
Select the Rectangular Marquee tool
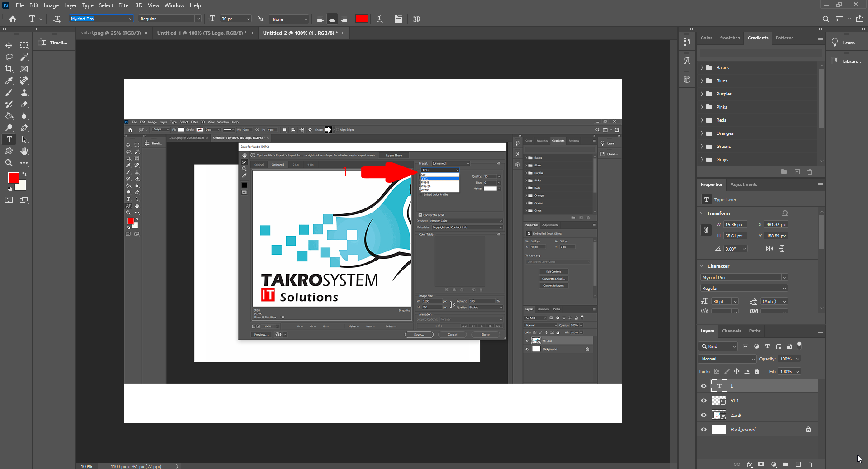(x=24, y=45)
